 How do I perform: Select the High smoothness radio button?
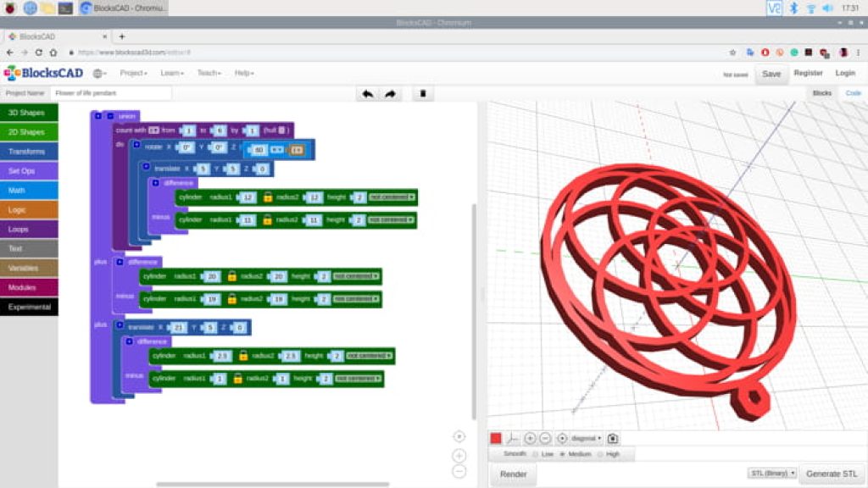click(x=600, y=454)
